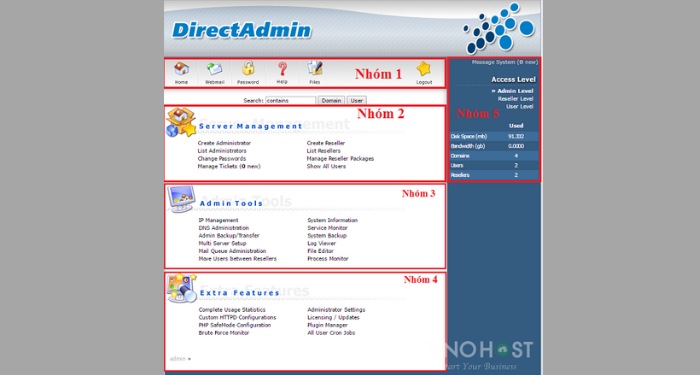Open Manage Tickets link
This screenshot has height=375, width=700.
coord(229,167)
